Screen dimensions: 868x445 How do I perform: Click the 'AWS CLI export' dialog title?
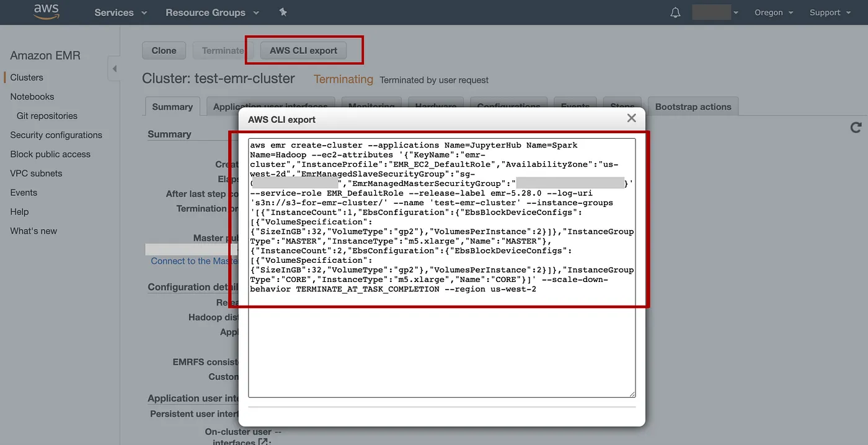[x=281, y=120]
